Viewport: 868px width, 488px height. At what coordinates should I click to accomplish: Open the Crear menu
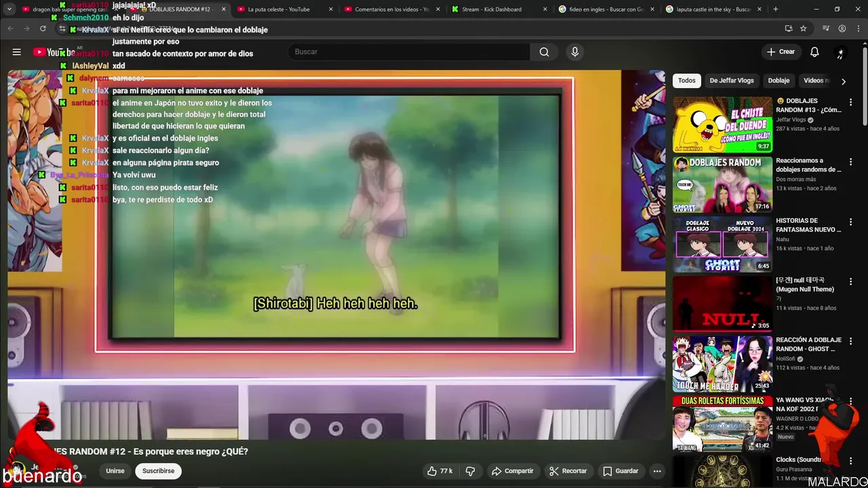point(781,52)
